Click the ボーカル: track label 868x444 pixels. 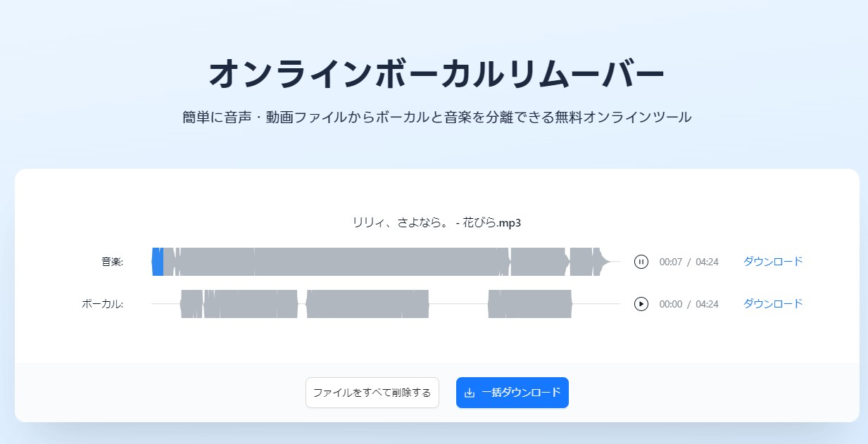(x=102, y=304)
